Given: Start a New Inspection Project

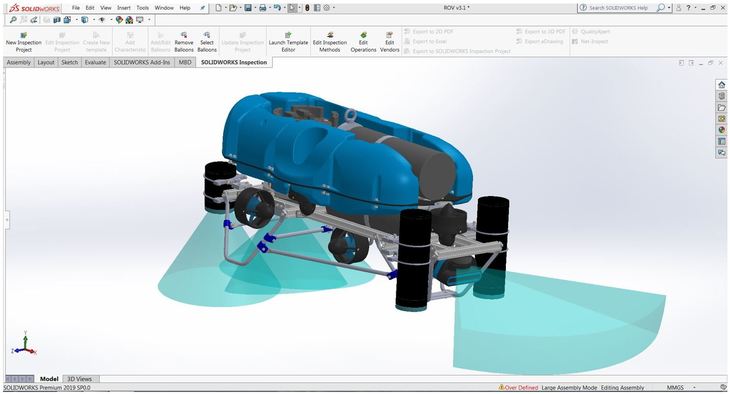Looking at the screenshot, I should 24,42.
